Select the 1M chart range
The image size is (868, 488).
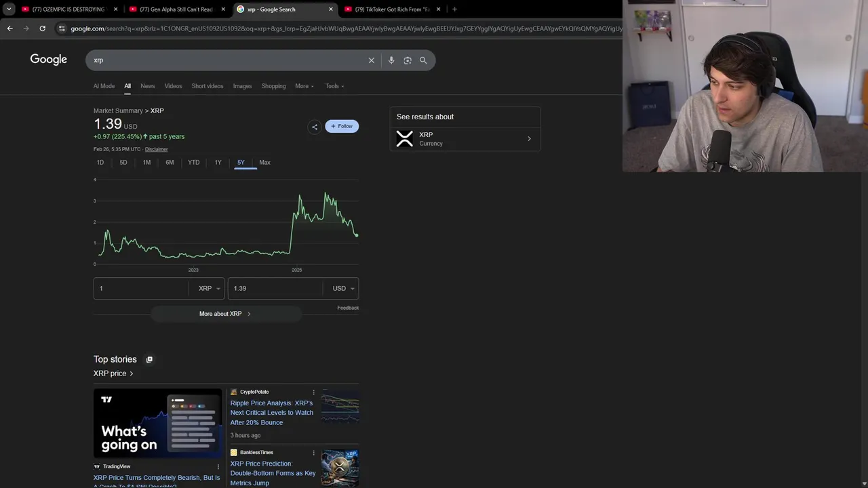[x=146, y=163]
